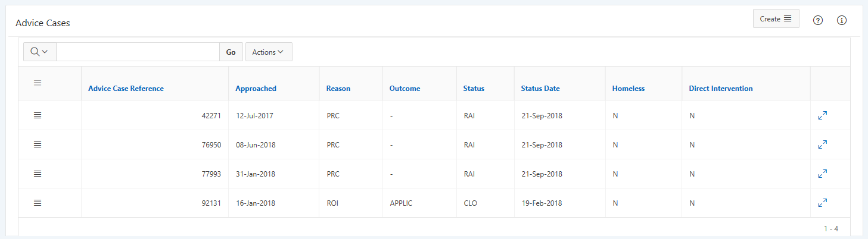Image resolution: width=868 pixels, height=239 pixels.
Task: Open row menu icon for case 77993
Action: point(38,174)
